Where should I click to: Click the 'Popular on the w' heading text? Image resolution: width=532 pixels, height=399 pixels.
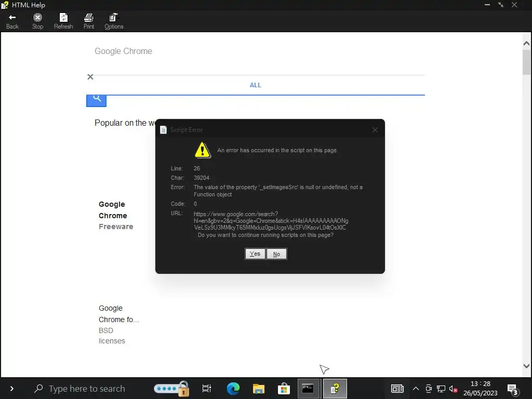click(x=125, y=123)
